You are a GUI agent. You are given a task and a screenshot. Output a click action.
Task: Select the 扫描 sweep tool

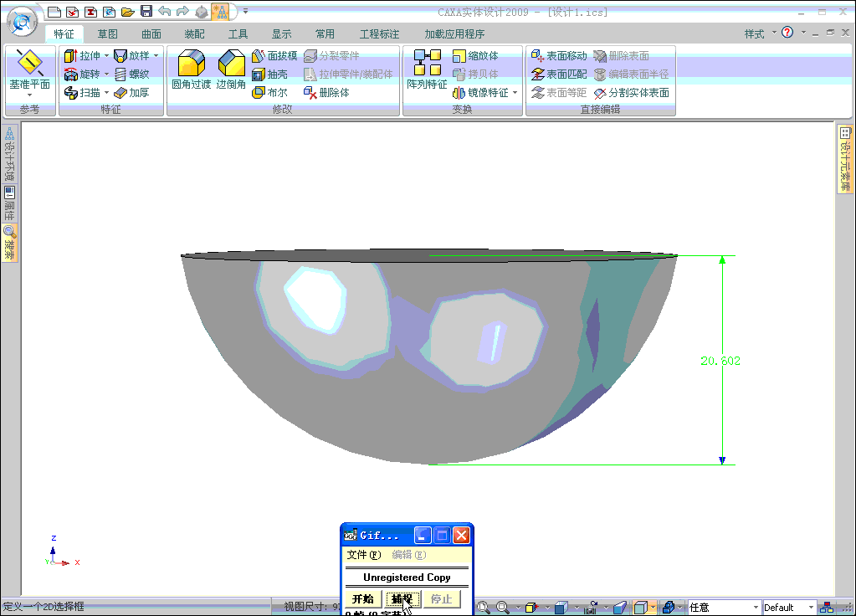(83, 92)
